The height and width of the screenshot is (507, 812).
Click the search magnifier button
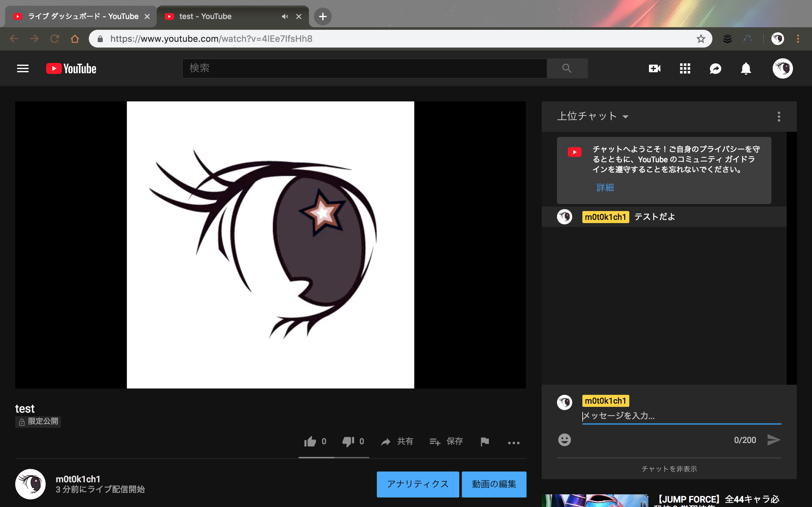click(567, 68)
